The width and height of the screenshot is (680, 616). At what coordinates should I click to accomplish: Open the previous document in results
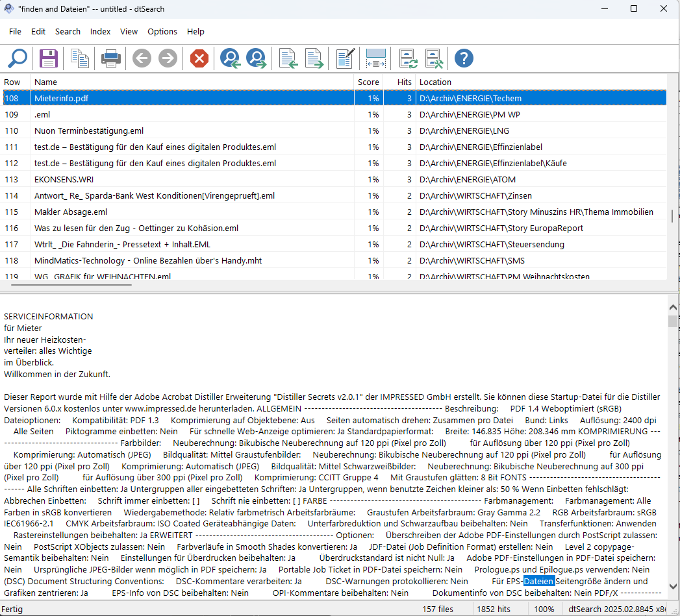[x=287, y=58]
